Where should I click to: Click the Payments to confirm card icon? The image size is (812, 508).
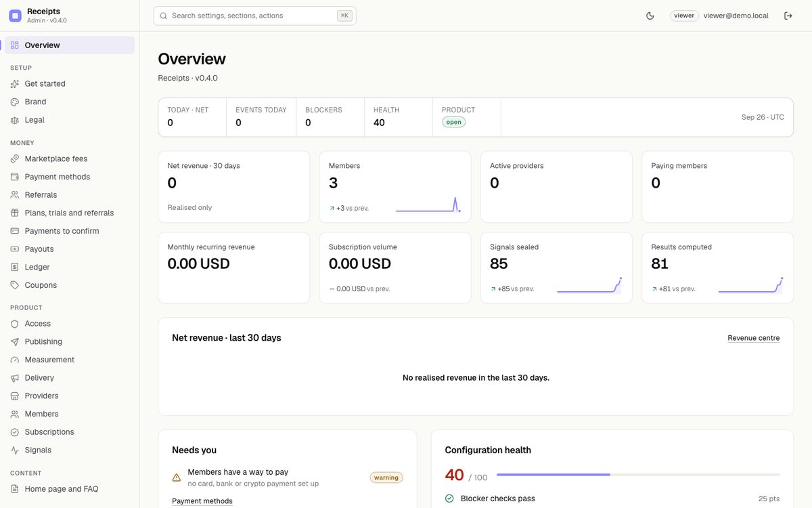[x=15, y=231]
